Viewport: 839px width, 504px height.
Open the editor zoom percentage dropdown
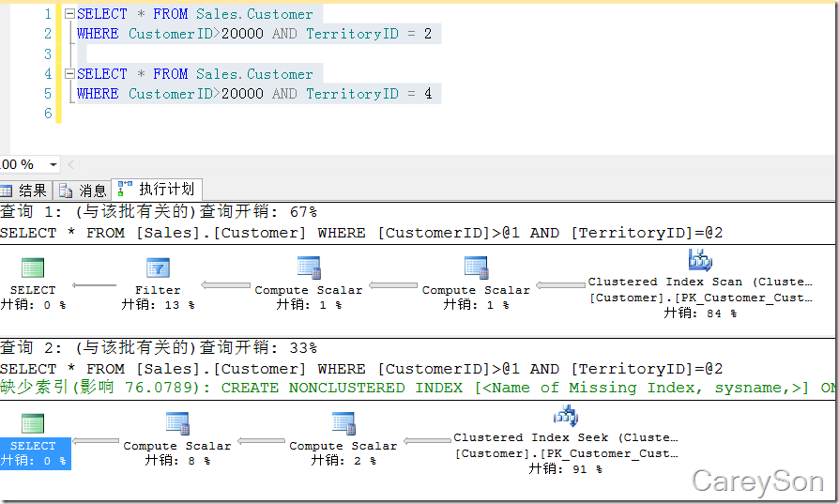(x=52, y=164)
